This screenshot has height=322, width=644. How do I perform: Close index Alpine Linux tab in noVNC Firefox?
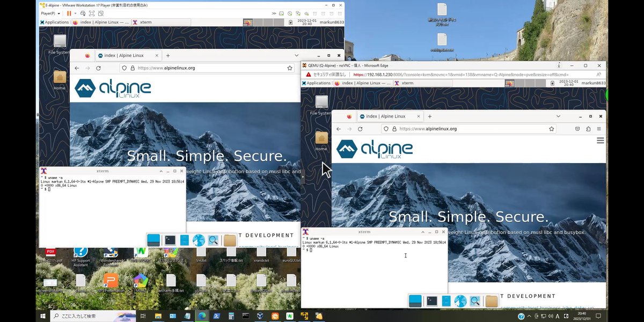coord(418,116)
